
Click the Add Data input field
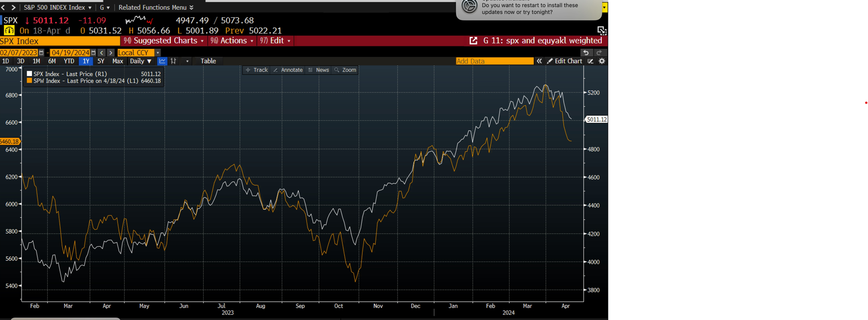(494, 61)
